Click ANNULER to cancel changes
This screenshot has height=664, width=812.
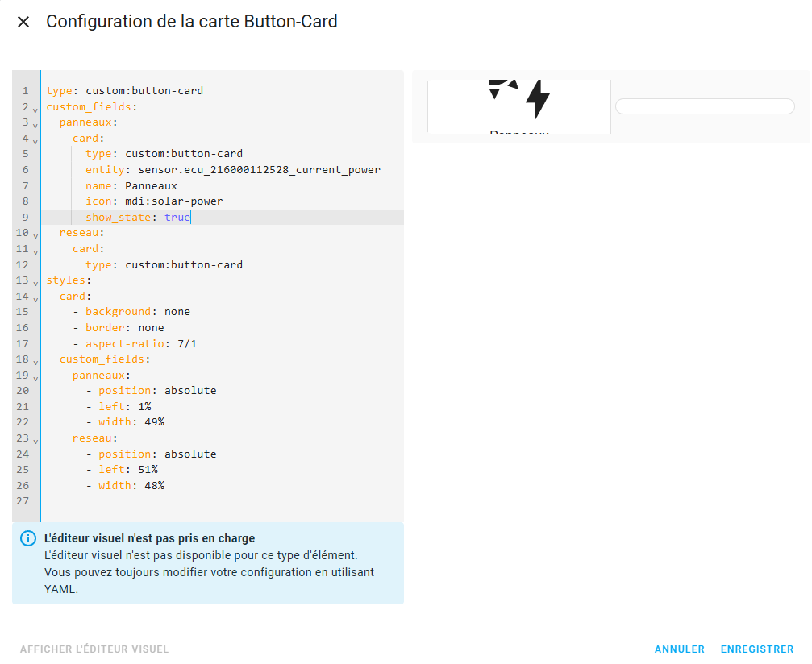[x=679, y=649]
